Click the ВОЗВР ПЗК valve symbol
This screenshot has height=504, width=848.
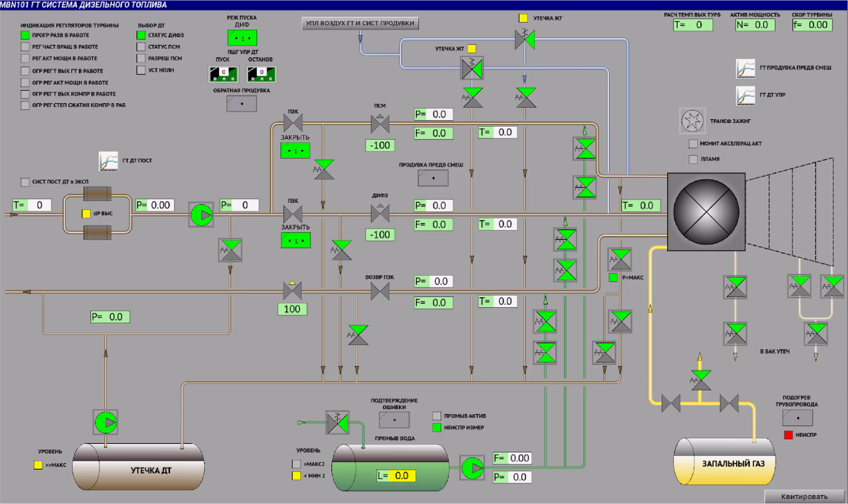pos(380,292)
